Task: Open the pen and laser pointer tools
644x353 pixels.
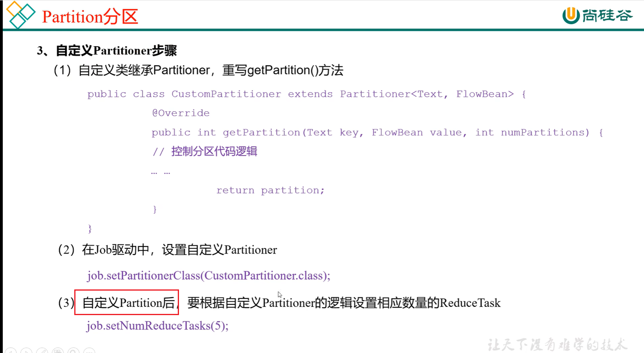Action: point(42,351)
